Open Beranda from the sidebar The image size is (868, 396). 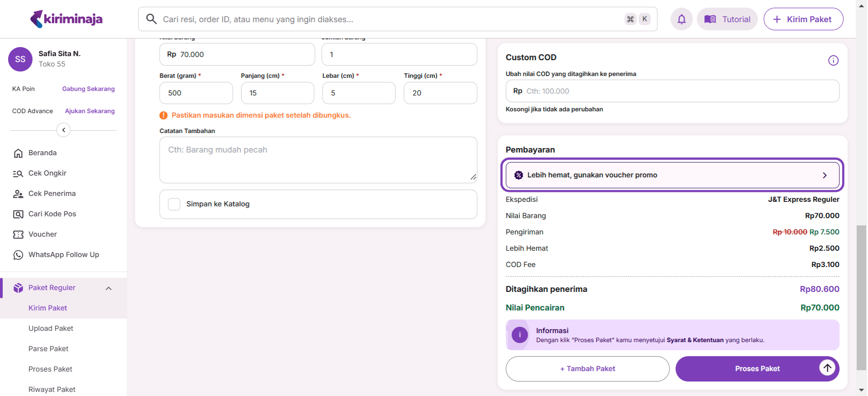pyautogui.click(x=42, y=153)
